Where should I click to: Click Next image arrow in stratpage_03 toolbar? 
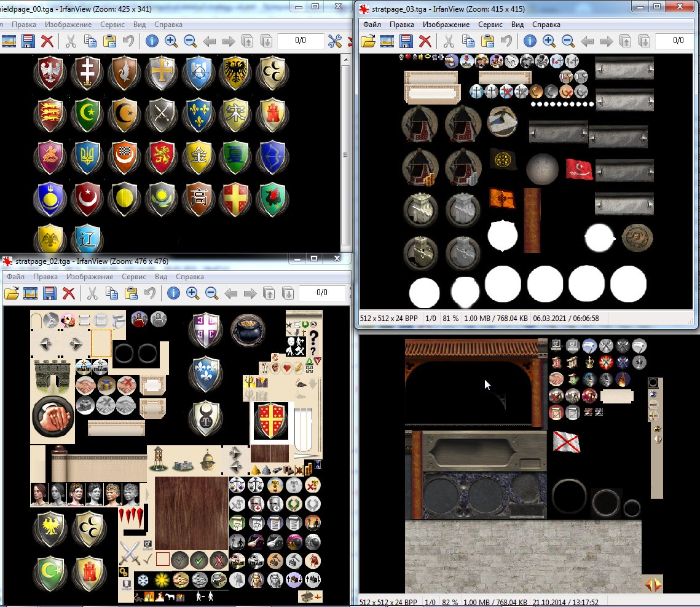(606, 42)
